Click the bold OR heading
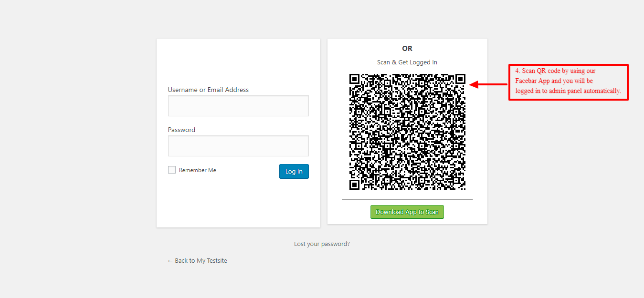This screenshot has width=644, height=298. tap(407, 49)
